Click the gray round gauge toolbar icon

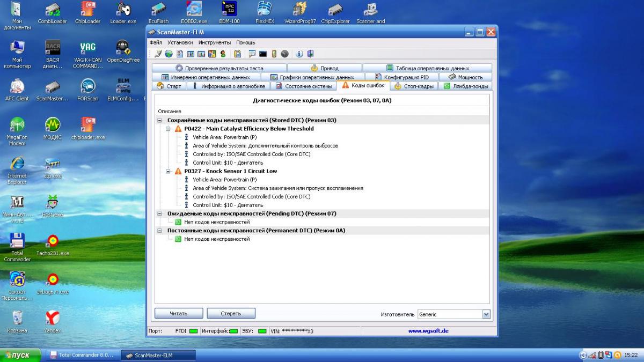click(284, 54)
